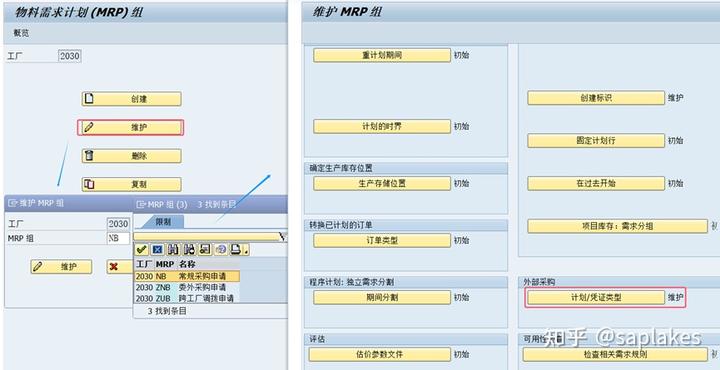Click the 创建标识 button
This screenshot has width=720, height=370.
tap(596, 98)
